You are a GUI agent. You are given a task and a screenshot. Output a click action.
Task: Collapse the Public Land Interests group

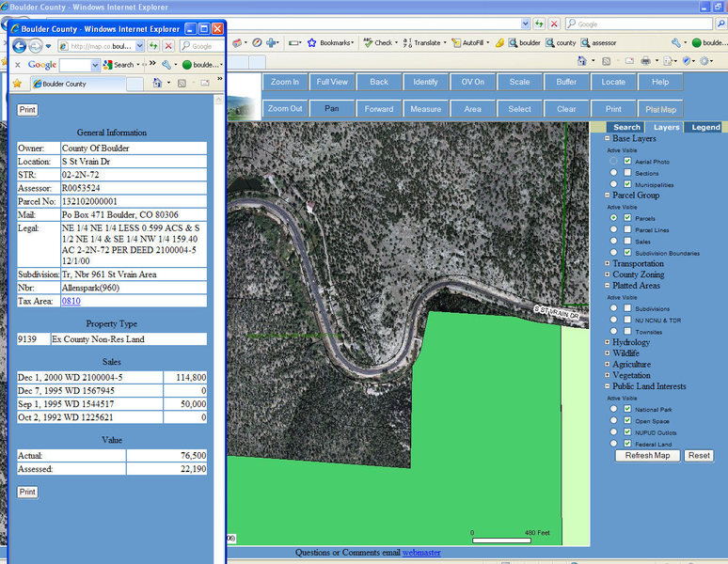(608, 386)
